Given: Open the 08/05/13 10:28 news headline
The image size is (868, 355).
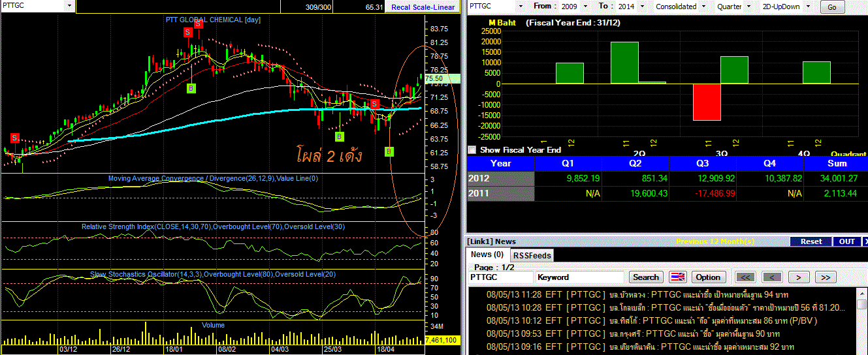Looking at the screenshot, I should pos(665,307).
